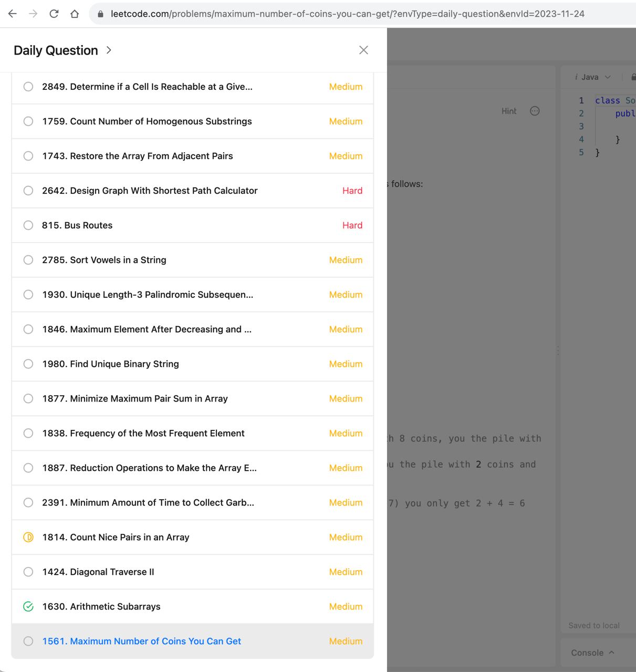Select the status circle for Bus Routes

[x=28, y=225]
